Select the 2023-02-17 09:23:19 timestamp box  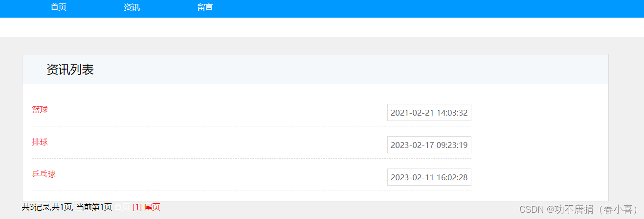coord(429,145)
